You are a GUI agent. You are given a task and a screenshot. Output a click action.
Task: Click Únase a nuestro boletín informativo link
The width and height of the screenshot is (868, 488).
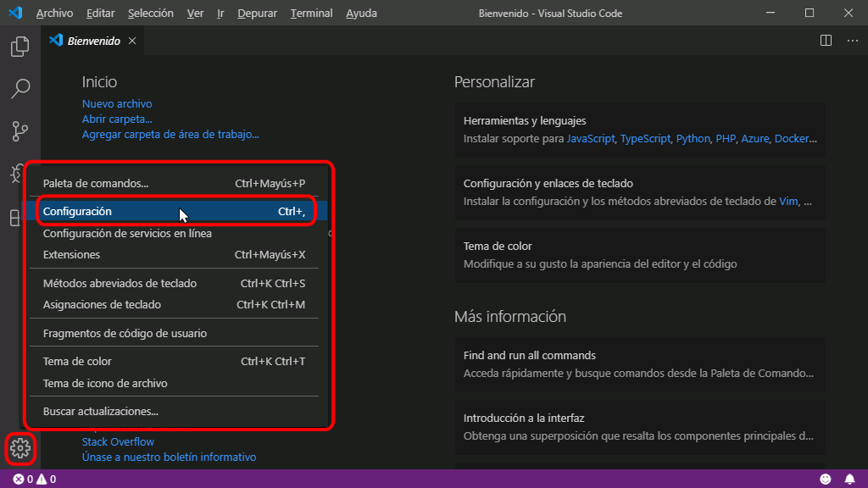169,457
